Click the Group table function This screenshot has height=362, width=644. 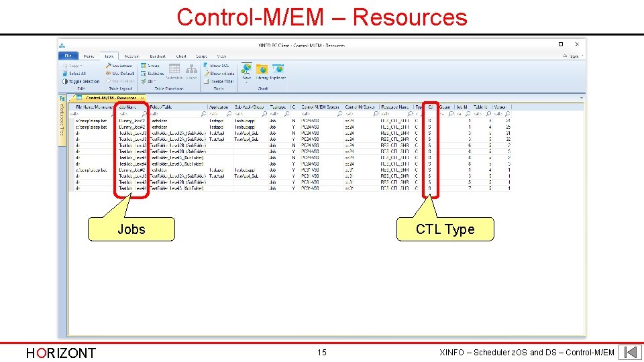coord(150,66)
